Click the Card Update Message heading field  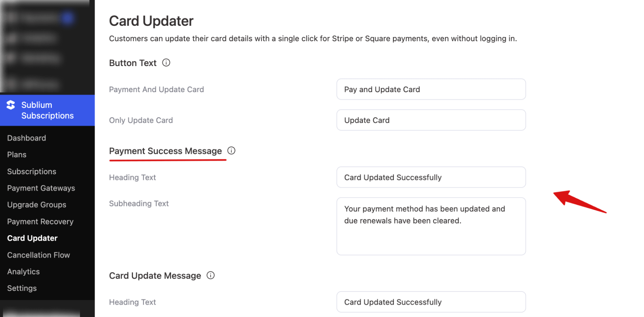tap(431, 302)
